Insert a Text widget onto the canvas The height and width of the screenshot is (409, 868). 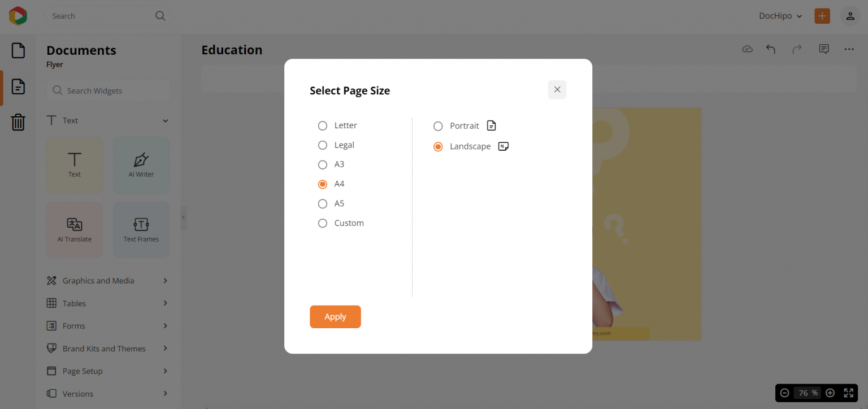74,165
